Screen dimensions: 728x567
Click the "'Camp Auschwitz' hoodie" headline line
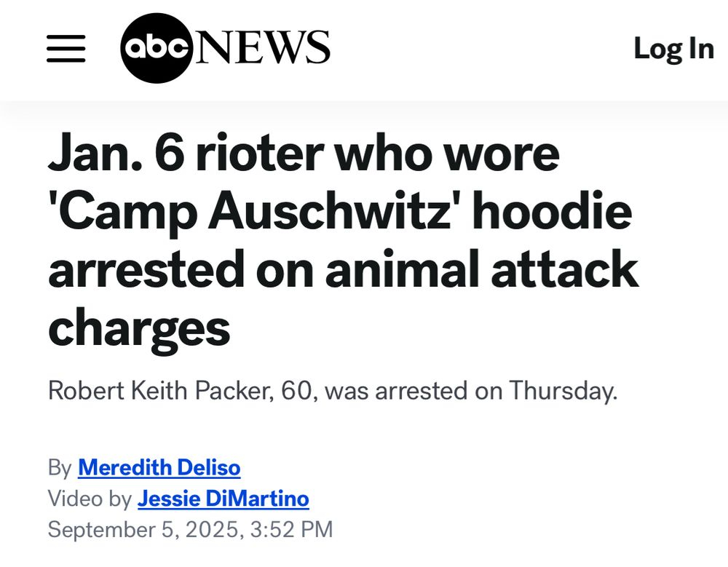[340, 211]
